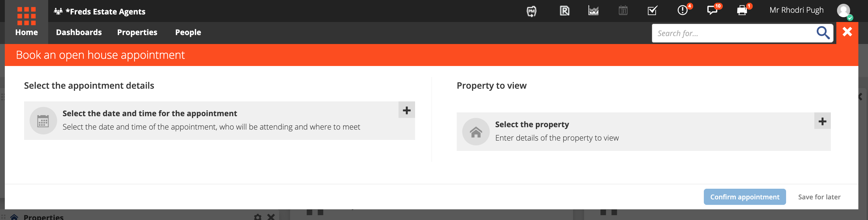Viewport: 868px width, 220px height.
Task: Open the chart analytics icon
Action: (x=593, y=11)
